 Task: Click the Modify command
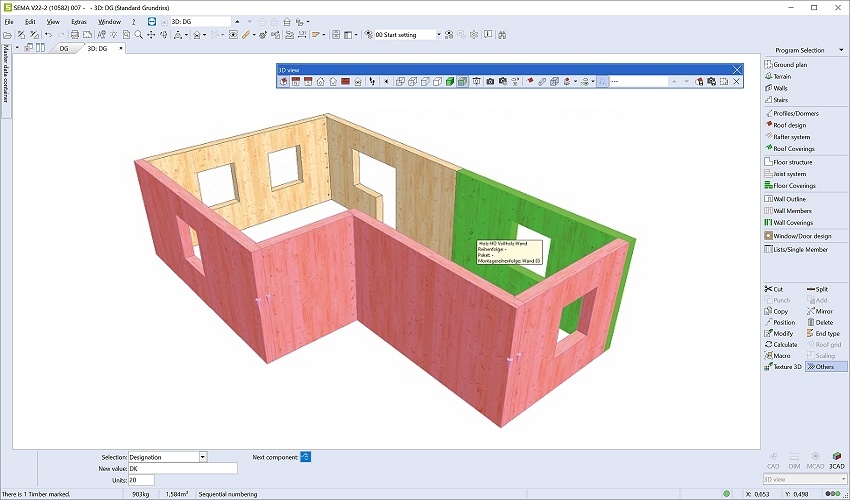779,334
